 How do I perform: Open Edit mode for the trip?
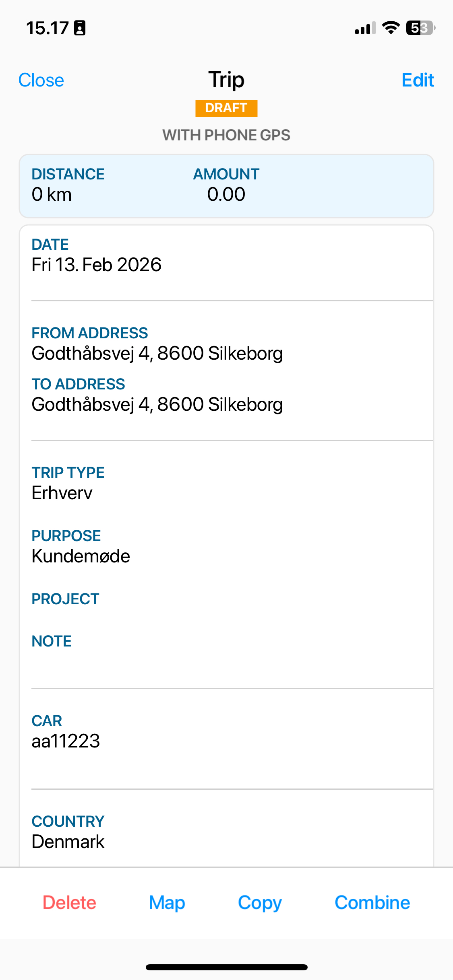(418, 80)
